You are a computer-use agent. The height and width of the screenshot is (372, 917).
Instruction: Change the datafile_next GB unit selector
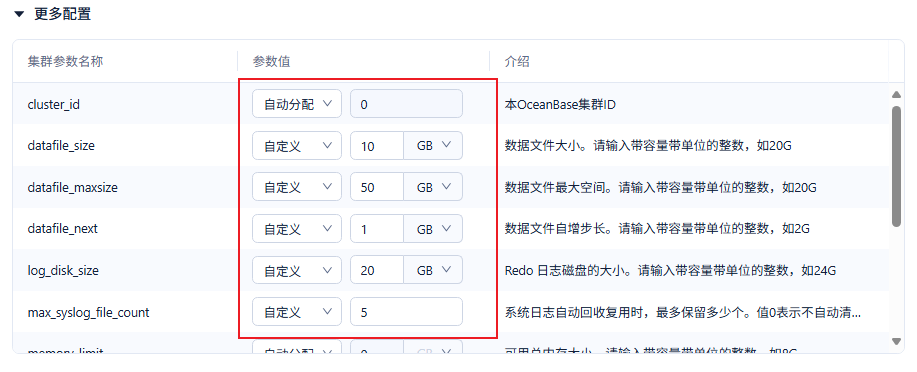tap(433, 229)
